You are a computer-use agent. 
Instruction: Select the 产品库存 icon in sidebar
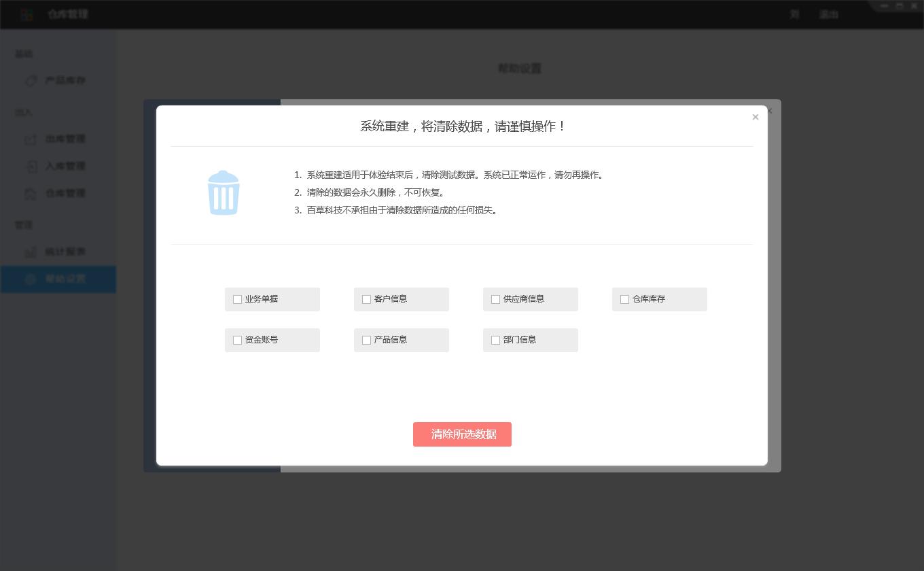pos(31,80)
